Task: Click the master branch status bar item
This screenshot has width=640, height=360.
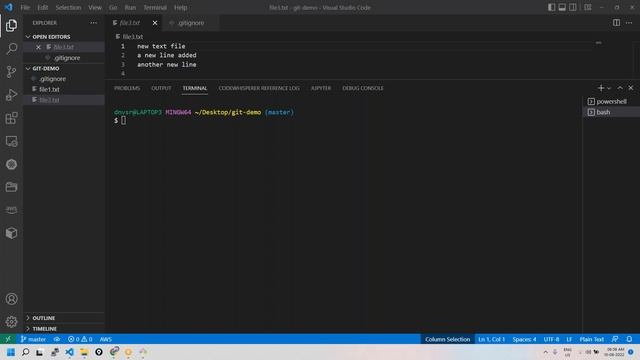Action: [x=33, y=339]
